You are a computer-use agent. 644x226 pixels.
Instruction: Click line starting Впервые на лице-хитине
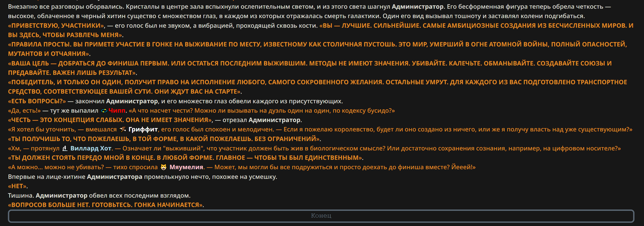coord(142,176)
